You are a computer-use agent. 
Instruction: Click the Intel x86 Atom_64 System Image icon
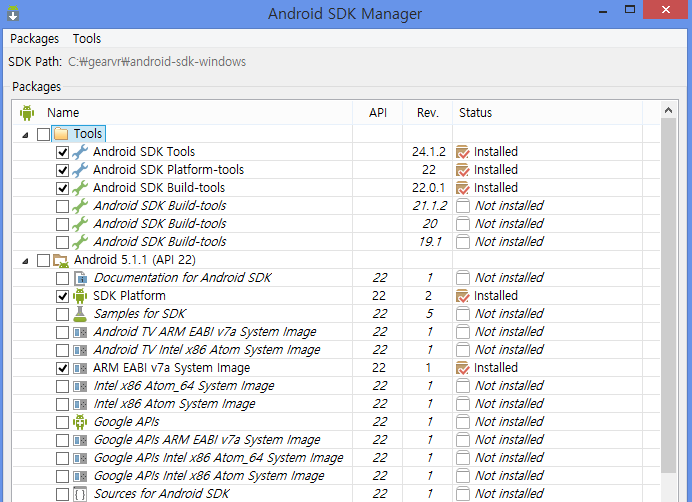click(80, 386)
